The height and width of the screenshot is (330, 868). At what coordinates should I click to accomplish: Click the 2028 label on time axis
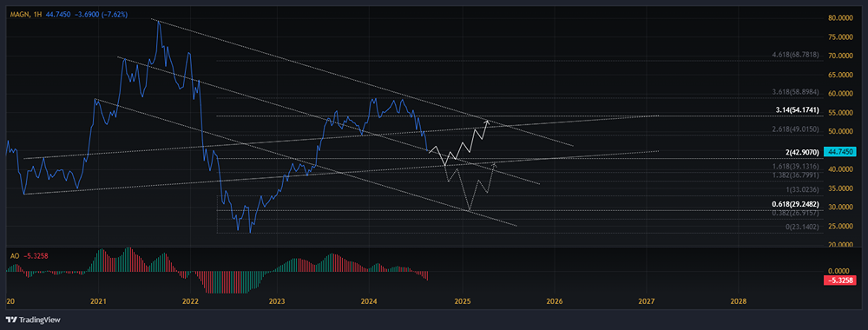pos(738,301)
